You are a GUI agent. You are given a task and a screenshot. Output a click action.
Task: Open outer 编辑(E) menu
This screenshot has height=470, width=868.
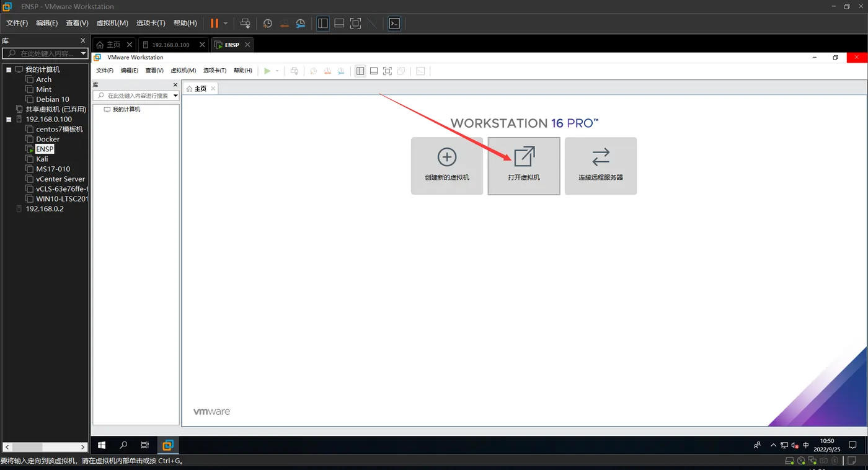[x=47, y=23]
